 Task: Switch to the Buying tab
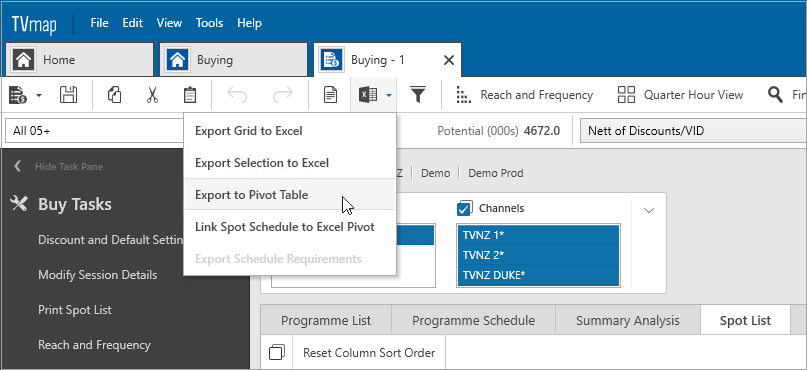[234, 60]
